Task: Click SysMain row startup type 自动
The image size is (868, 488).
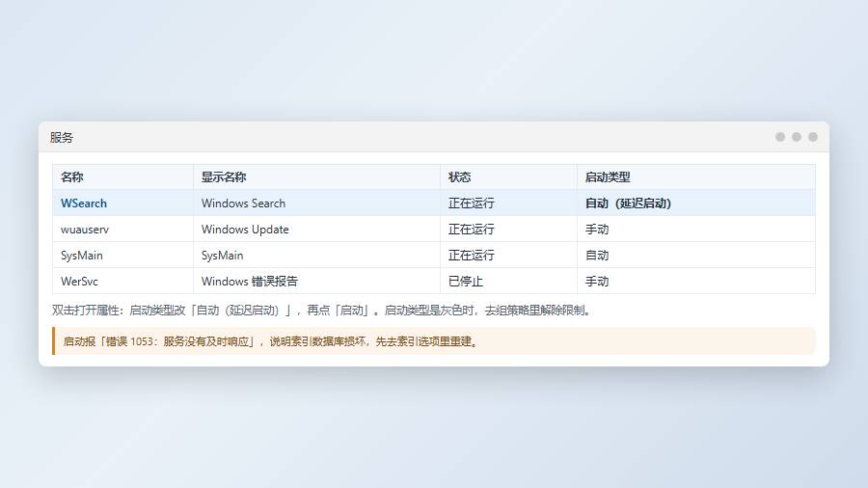Action: 597,255
